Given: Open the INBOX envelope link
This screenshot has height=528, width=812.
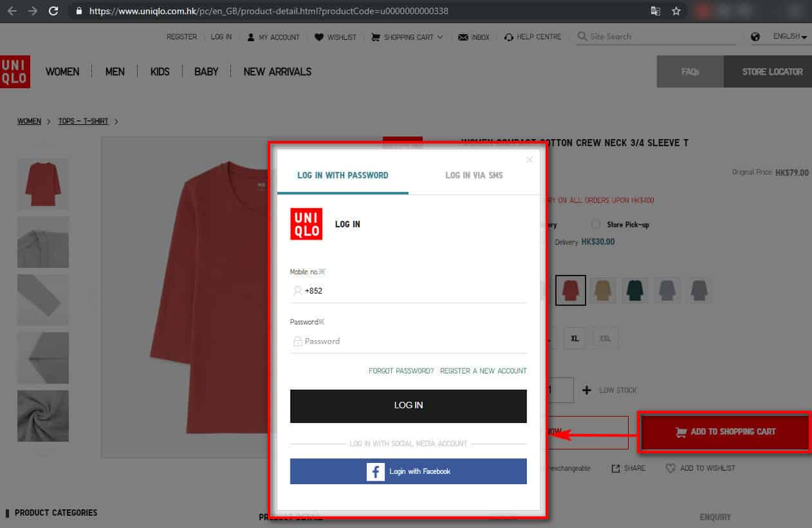Looking at the screenshot, I should coord(474,37).
